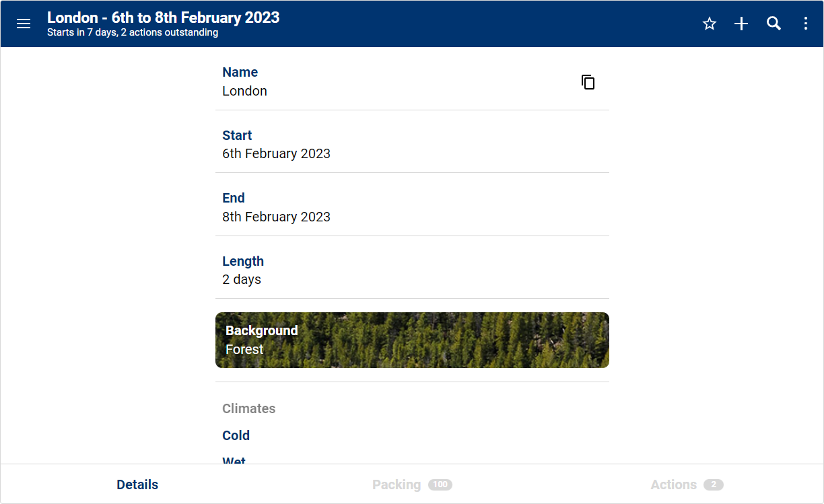Choose the Forest background image
The width and height of the screenshot is (824, 504).
click(x=411, y=340)
